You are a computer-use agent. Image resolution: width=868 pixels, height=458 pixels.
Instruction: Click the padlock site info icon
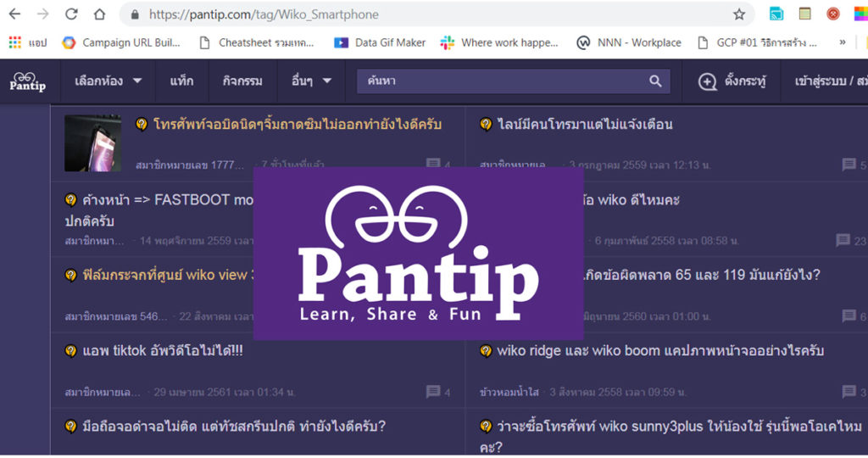(x=135, y=15)
